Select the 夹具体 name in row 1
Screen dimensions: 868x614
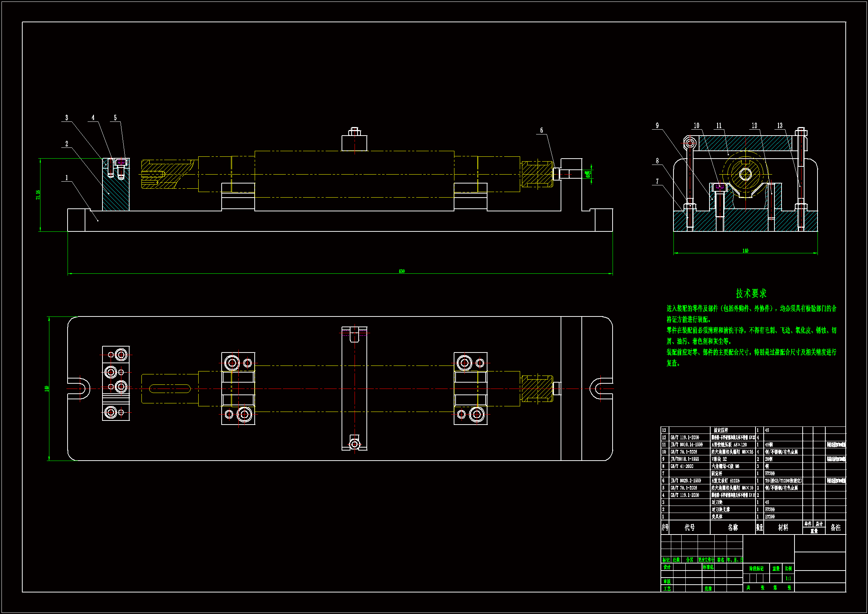[x=717, y=517]
